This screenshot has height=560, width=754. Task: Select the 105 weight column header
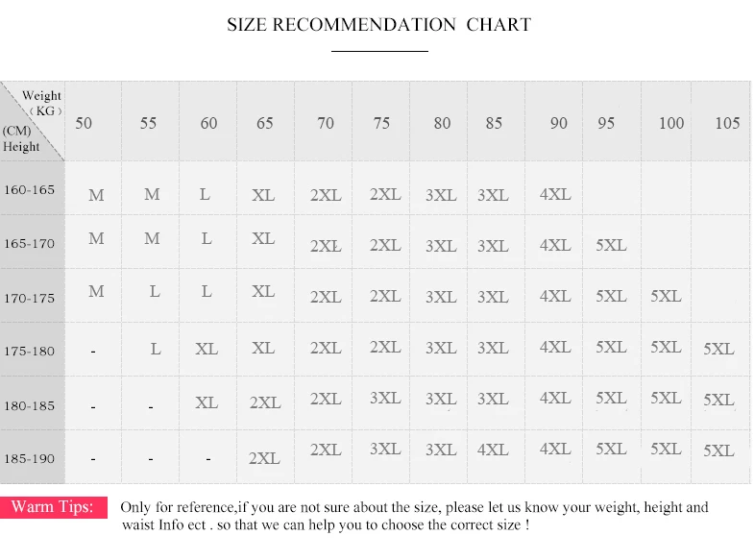tap(727, 123)
